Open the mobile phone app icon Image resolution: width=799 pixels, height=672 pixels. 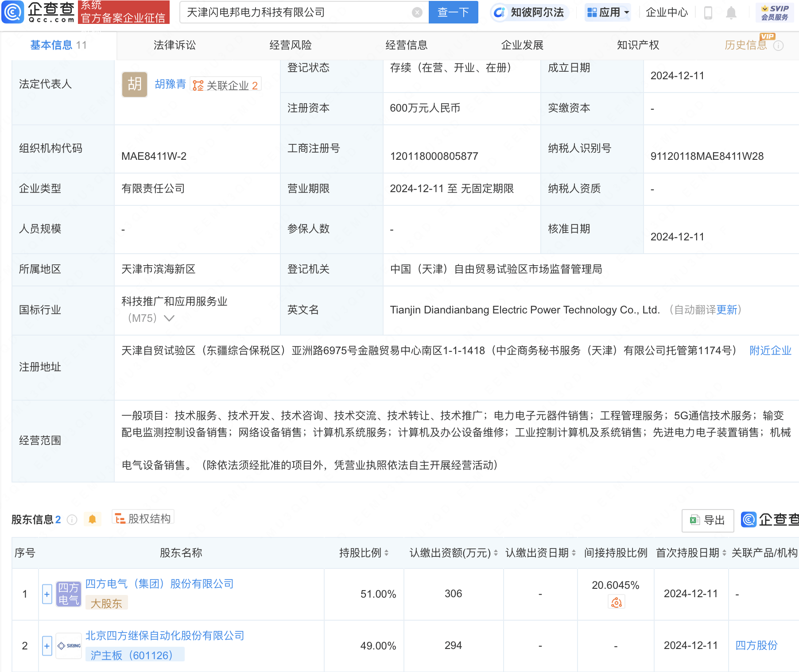(x=708, y=13)
